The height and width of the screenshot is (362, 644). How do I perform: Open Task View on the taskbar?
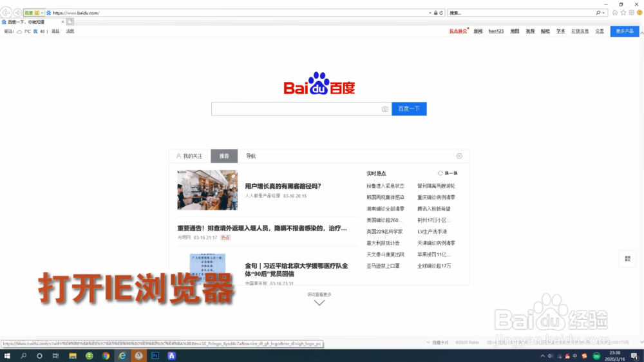point(56,356)
